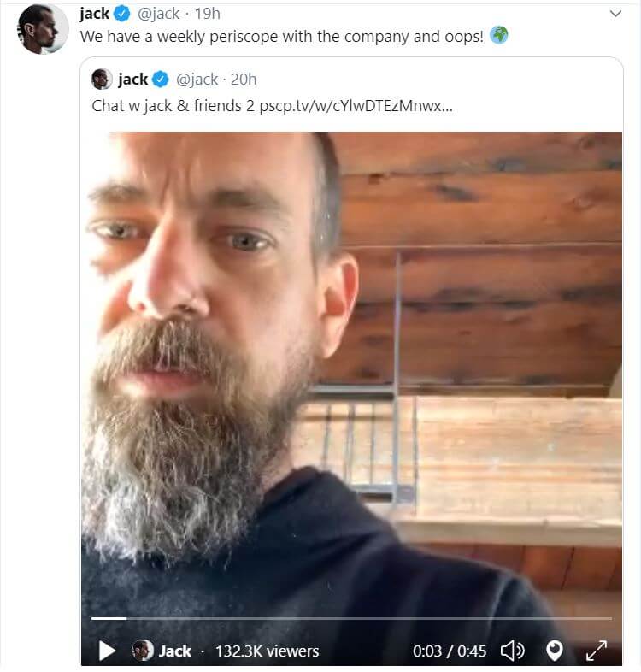Open the 20h timestamp of the quoted tweet
This screenshot has height=672, width=641.
[x=244, y=80]
